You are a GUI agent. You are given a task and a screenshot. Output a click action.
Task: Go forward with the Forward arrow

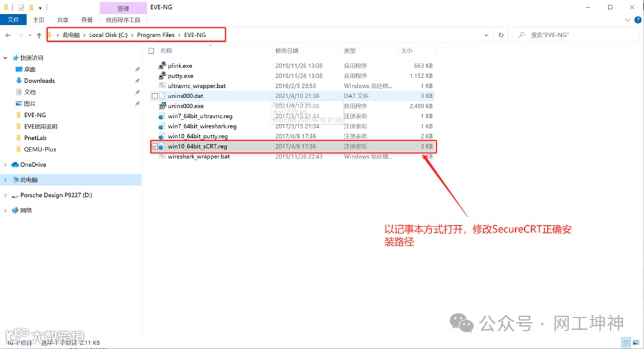pos(20,35)
